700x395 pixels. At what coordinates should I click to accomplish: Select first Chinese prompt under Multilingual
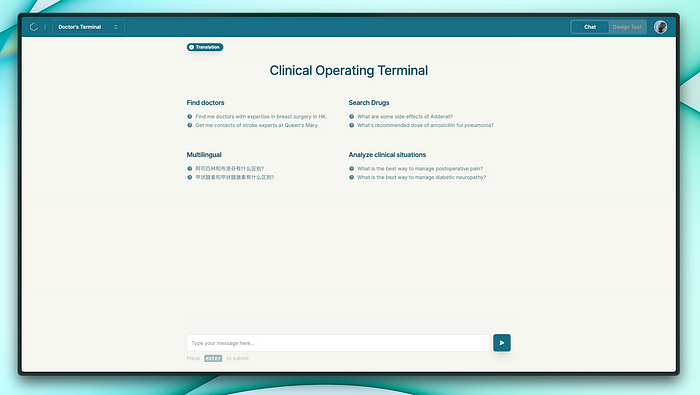tap(229, 169)
